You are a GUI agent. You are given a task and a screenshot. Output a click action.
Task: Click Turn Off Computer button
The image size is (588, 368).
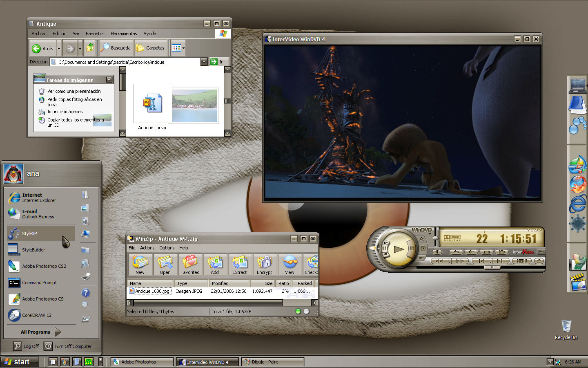[x=68, y=346]
